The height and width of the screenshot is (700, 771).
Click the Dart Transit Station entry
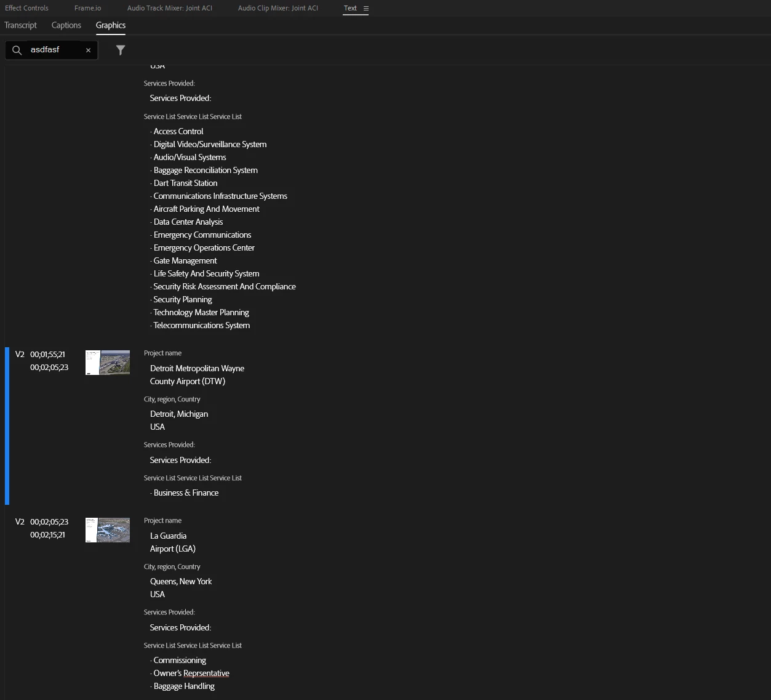click(185, 183)
